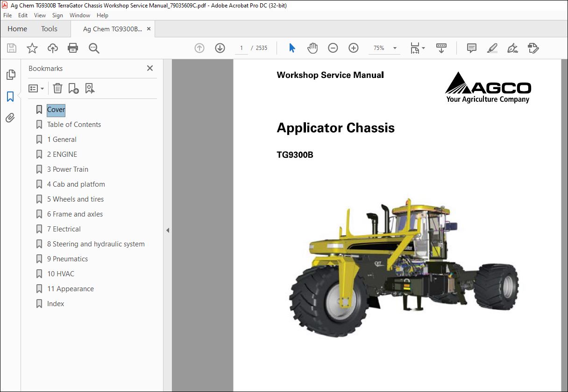Close the Bookmarks panel
The width and height of the screenshot is (568, 392).
click(150, 68)
